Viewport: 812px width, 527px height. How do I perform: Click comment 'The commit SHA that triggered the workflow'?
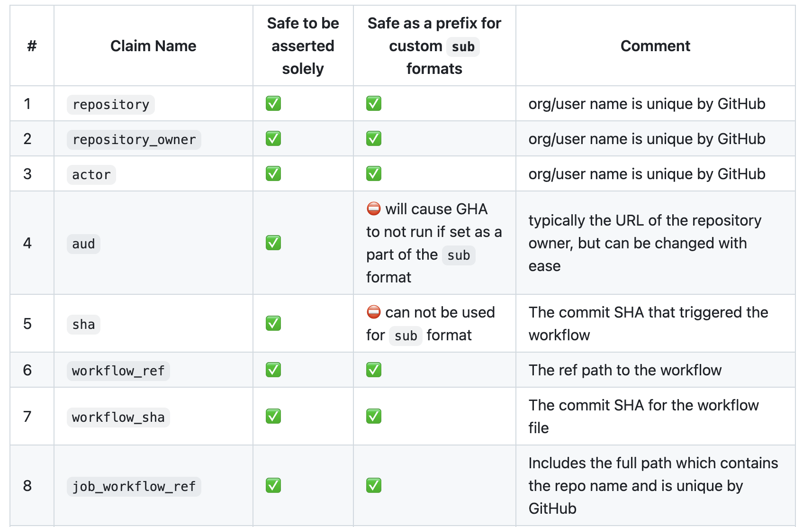[648, 324]
